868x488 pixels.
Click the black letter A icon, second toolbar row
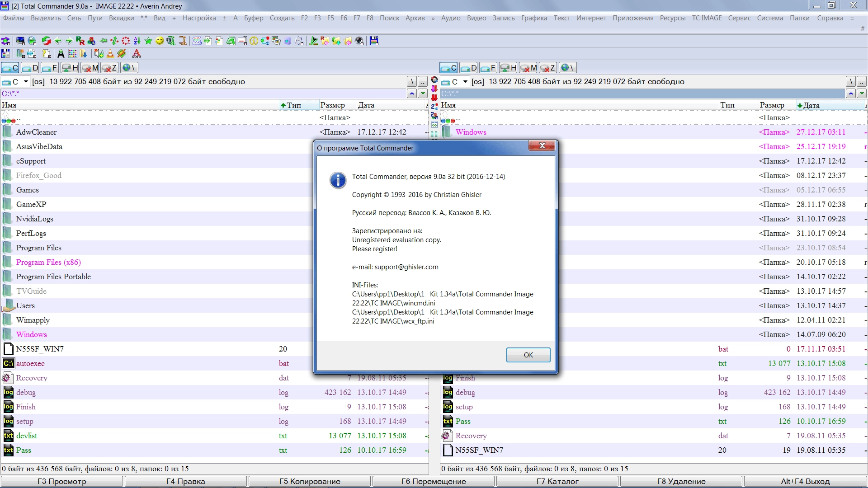61,54
